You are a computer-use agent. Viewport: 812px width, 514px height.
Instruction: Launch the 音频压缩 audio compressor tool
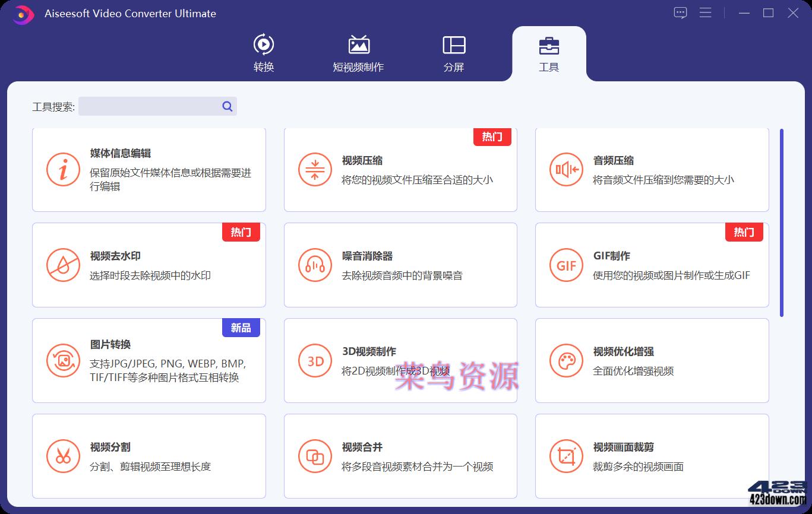pyautogui.click(x=652, y=170)
